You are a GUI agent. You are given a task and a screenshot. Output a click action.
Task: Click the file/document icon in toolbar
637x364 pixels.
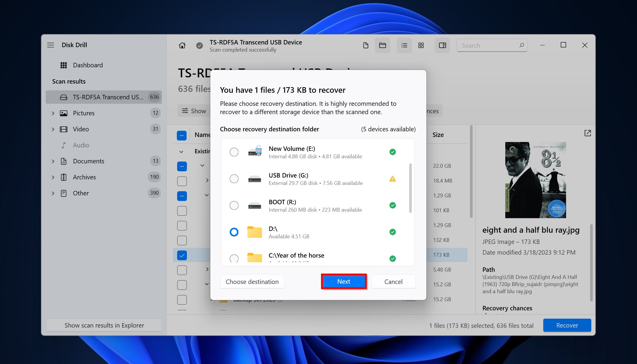[x=365, y=45]
